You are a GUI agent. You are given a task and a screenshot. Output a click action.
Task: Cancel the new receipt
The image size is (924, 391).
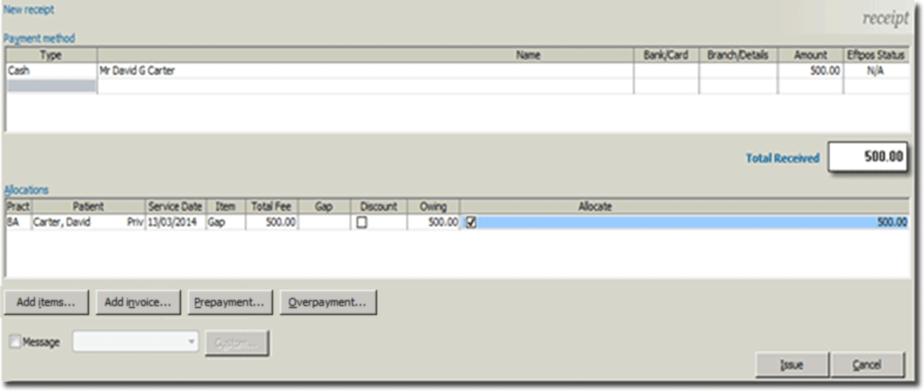click(867, 365)
